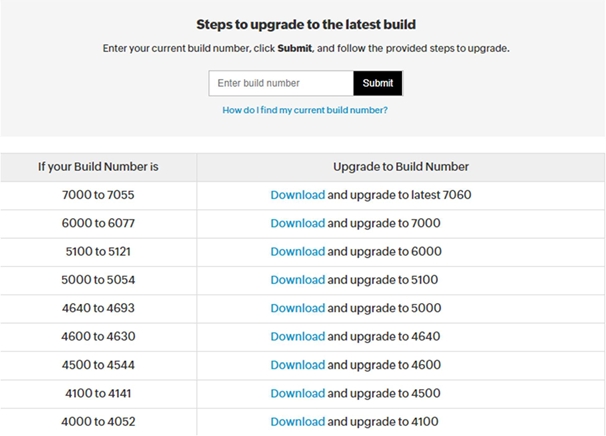Click the 'If your Build Number is' column header
606x436 pixels.
click(x=98, y=167)
